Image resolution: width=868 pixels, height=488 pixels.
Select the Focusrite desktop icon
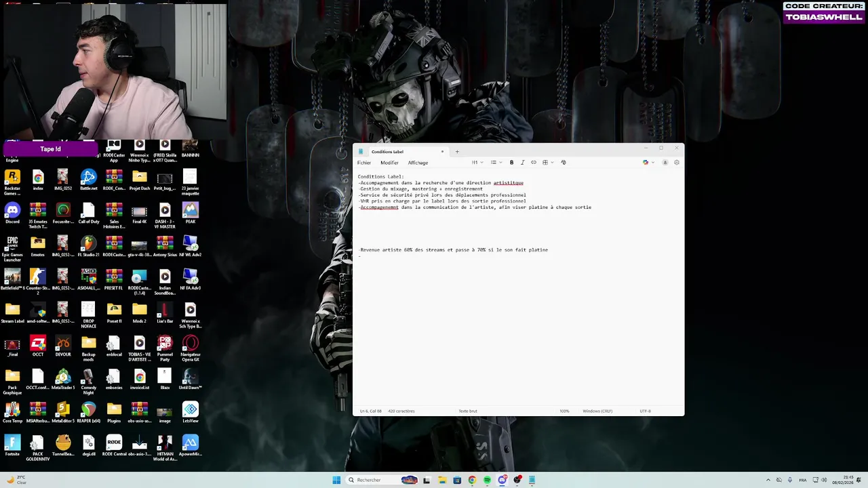coord(63,213)
